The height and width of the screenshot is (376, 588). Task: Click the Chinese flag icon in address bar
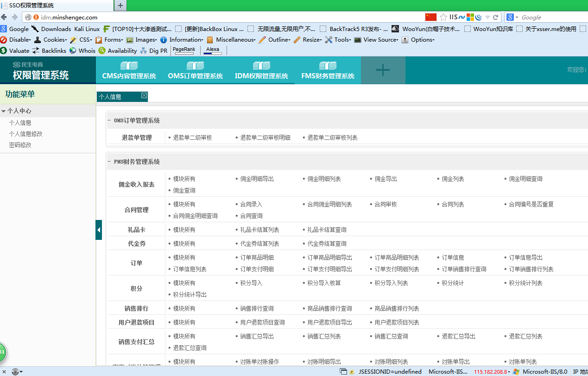tap(431, 17)
